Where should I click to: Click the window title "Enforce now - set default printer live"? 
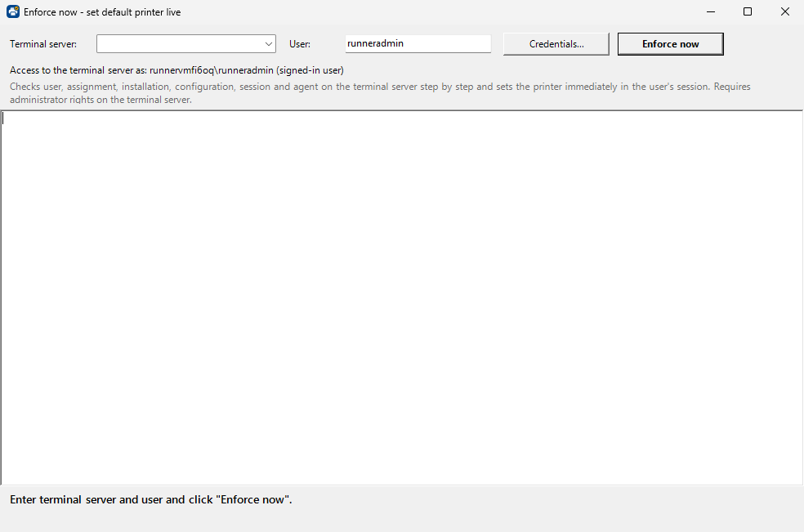click(x=102, y=11)
